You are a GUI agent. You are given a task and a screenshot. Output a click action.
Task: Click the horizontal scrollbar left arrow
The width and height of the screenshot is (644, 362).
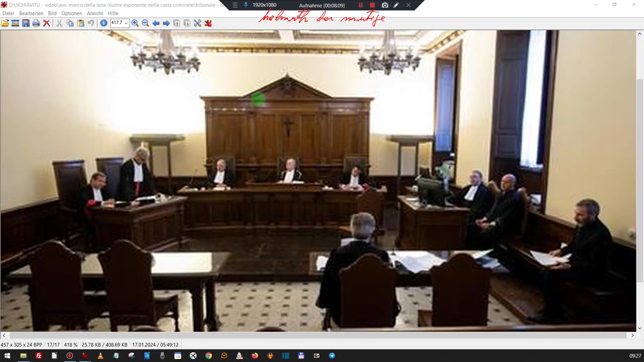pyautogui.click(x=4, y=335)
